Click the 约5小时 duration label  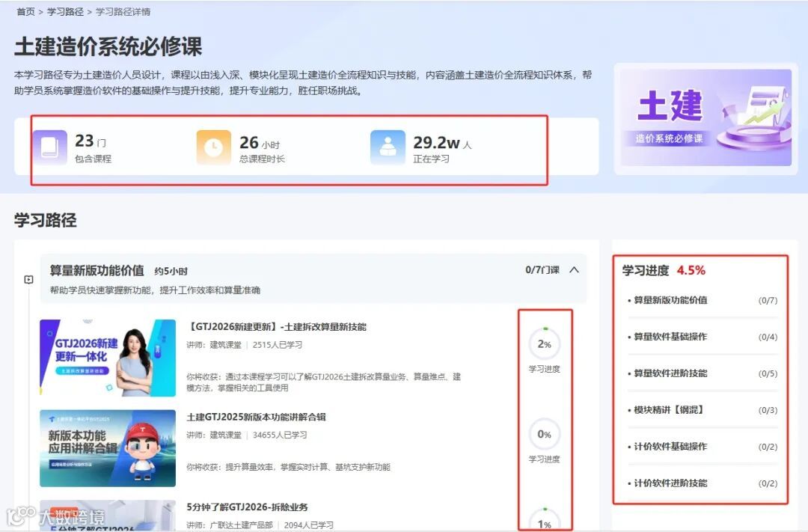pos(171,271)
